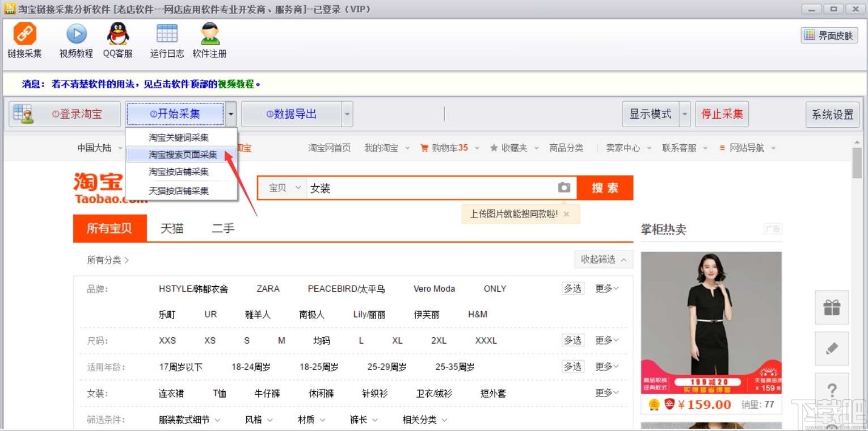
Task: View the 运行日志 run log
Action: coord(166,40)
